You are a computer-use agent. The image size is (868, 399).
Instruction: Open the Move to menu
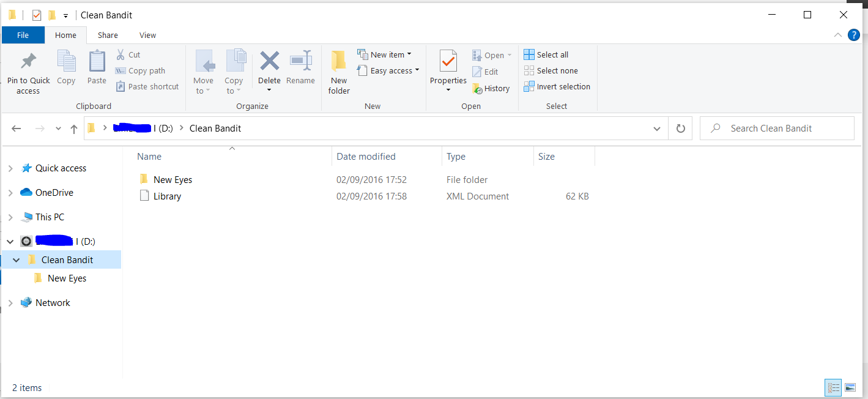[203, 72]
